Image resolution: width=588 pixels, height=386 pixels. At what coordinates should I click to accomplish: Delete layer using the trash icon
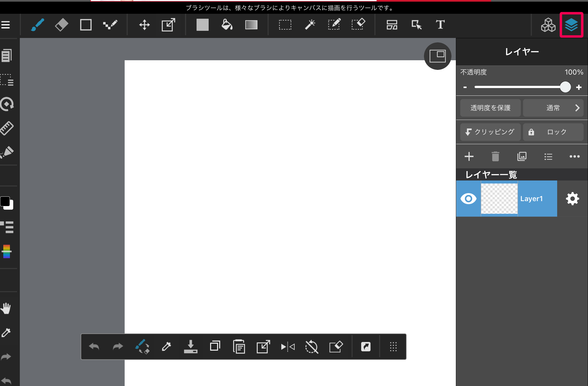point(495,157)
